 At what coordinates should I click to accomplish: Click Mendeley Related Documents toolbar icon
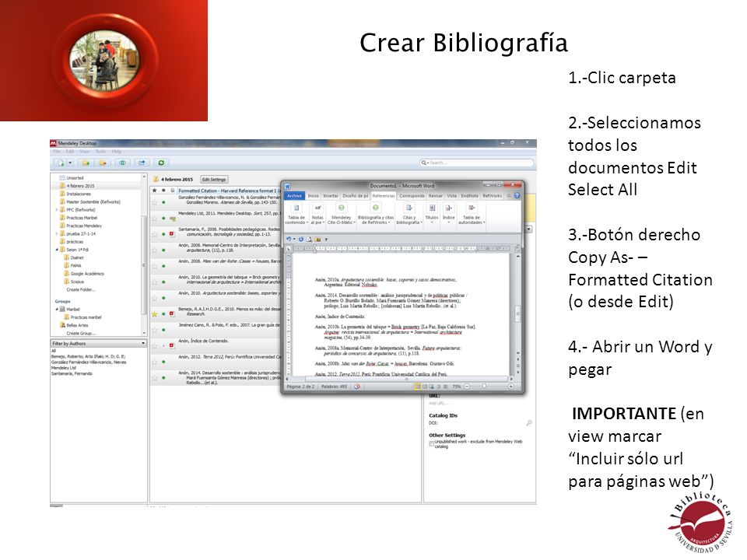[x=122, y=163]
